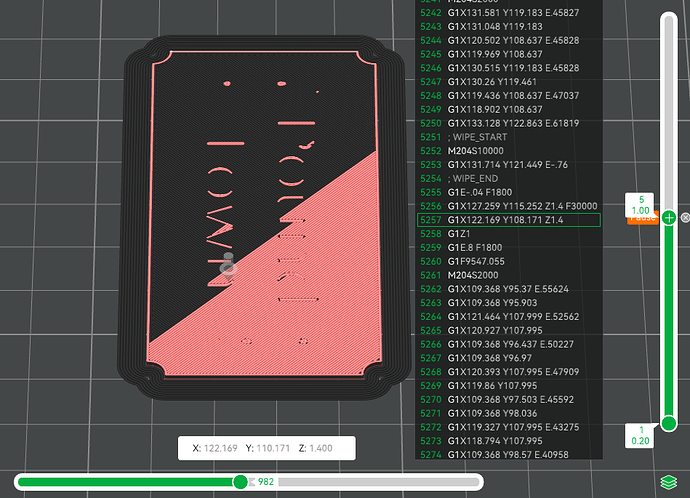Click the grey upper track of layer slider
The image size is (690, 498).
point(669,114)
